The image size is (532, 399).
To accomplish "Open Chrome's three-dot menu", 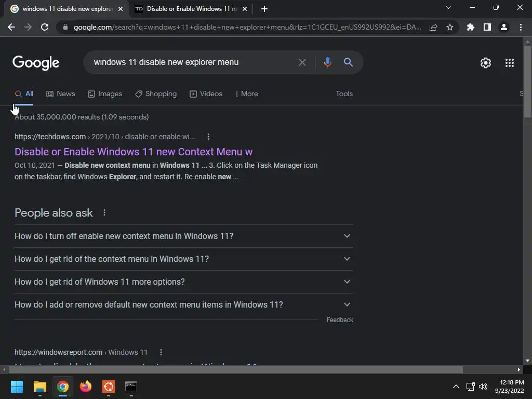I will click(521, 27).
